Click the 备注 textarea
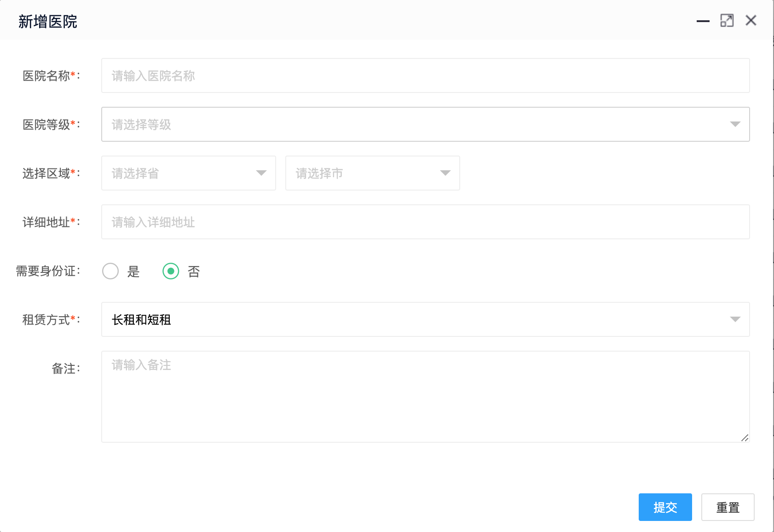The width and height of the screenshot is (774, 532). pos(426,397)
